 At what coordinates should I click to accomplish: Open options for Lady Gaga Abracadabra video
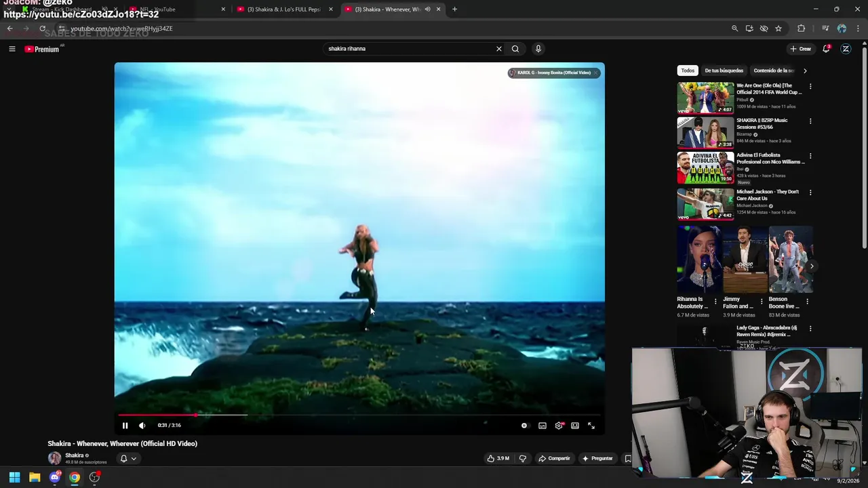(x=810, y=329)
